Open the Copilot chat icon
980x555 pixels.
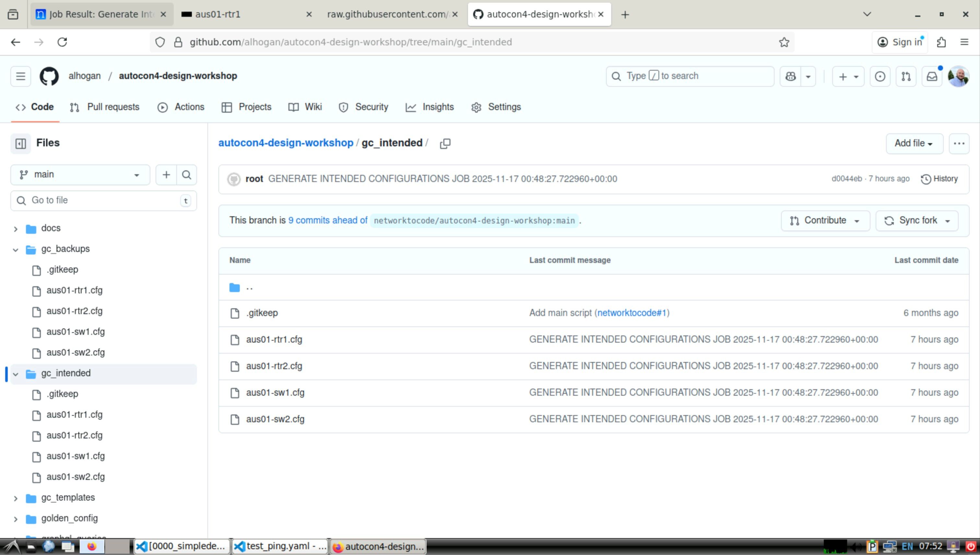tap(790, 76)
